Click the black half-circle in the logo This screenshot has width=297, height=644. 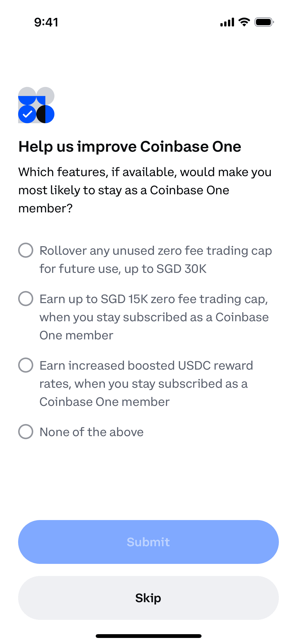[41, 114]
